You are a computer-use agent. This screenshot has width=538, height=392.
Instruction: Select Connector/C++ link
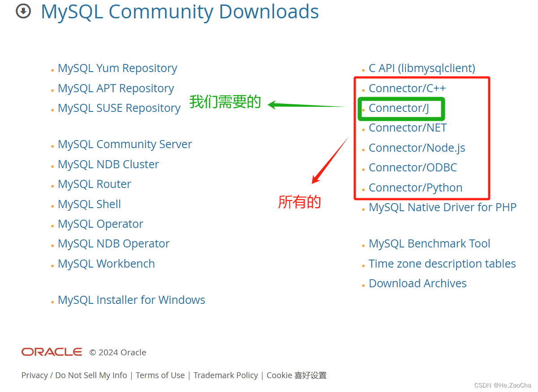(407, 89)
